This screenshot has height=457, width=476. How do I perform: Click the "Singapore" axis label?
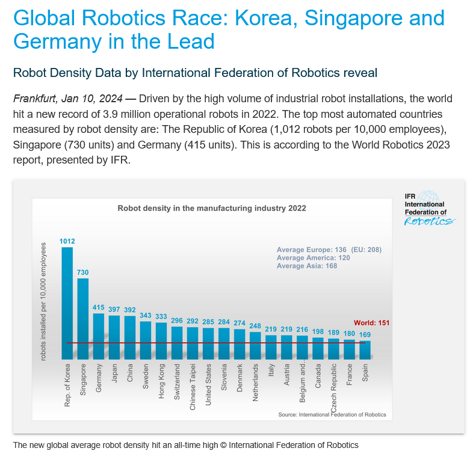(83, 379)
